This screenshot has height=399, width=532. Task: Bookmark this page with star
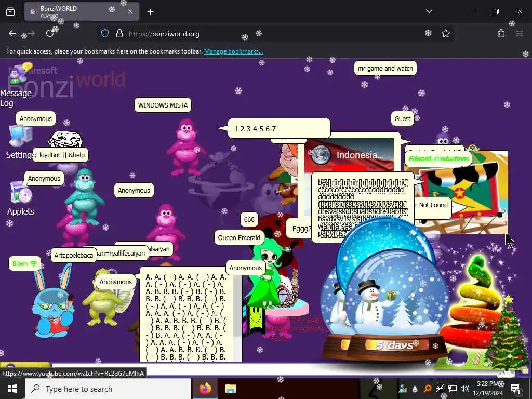445,33
